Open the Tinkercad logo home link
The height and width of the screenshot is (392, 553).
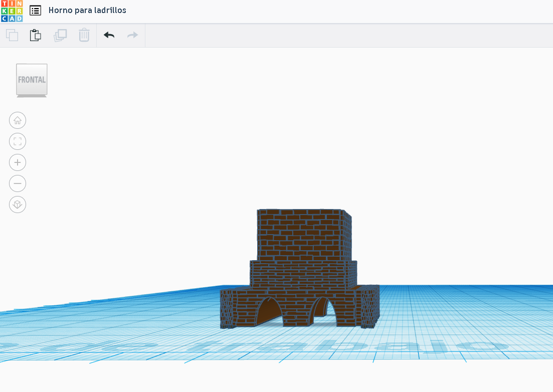(x=12, y=11)
